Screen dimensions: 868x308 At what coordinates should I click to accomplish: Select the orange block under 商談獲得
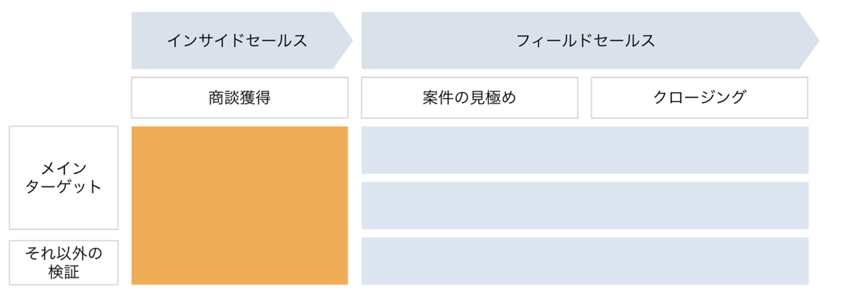pos(239,205)
